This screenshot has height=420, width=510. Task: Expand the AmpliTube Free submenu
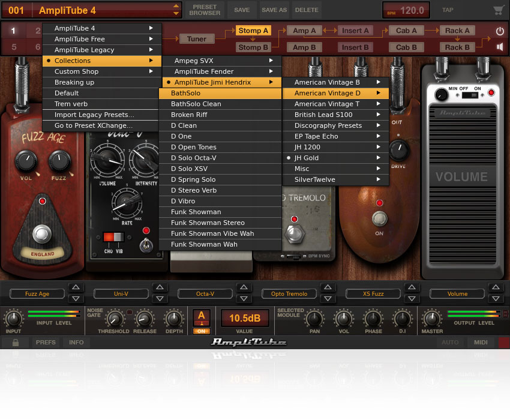tap(102, 39)
